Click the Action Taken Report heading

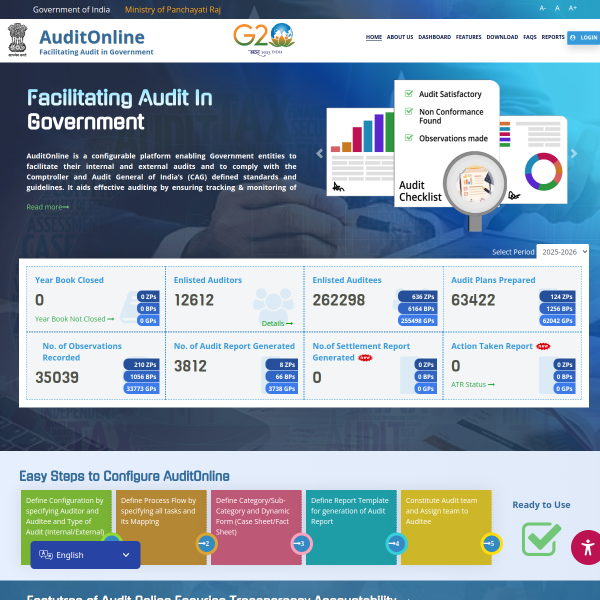492,346
